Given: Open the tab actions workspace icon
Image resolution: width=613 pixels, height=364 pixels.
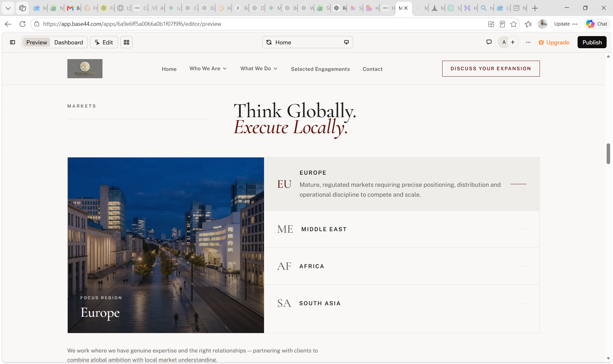Looking at the screenshot, I should tap(22, 8).
